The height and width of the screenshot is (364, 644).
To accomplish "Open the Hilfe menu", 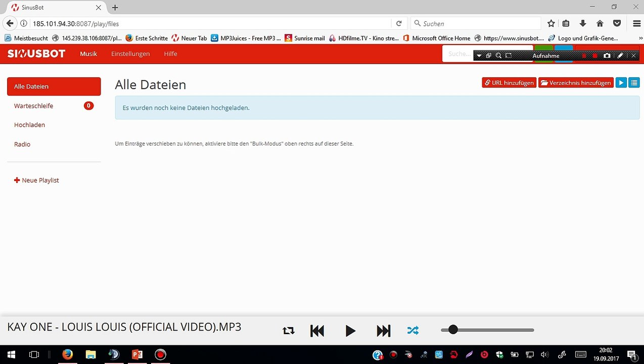I will coord(170,54).
